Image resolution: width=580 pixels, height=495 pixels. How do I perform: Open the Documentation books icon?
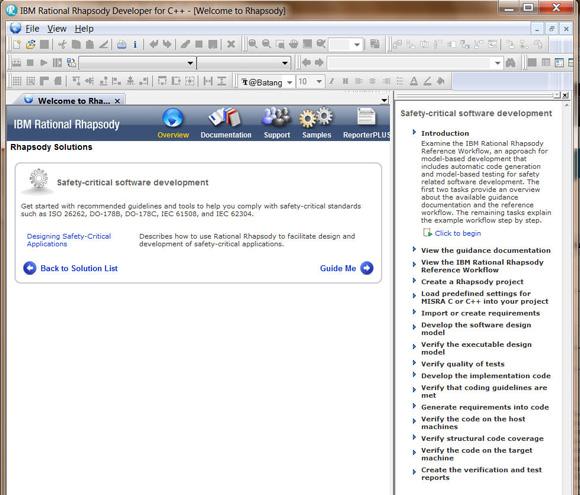click(225, 117)
